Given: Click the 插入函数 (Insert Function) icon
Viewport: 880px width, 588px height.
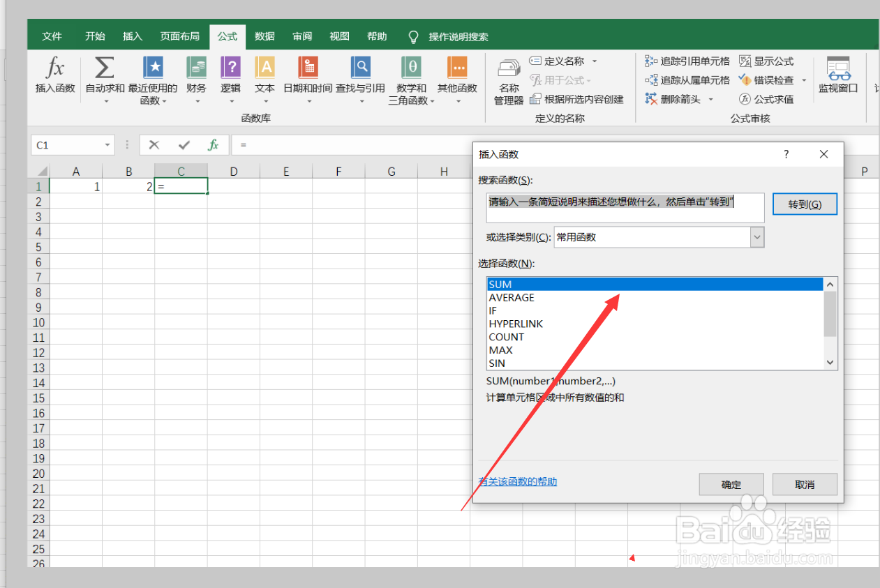Looking at the screenshot, I should 54,77.
